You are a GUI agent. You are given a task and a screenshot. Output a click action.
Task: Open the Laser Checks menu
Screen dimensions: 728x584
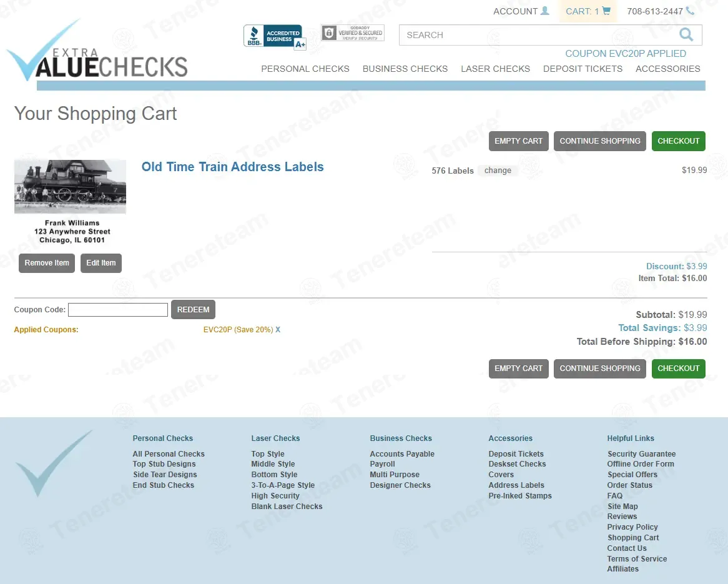click(x=495, y=69)
